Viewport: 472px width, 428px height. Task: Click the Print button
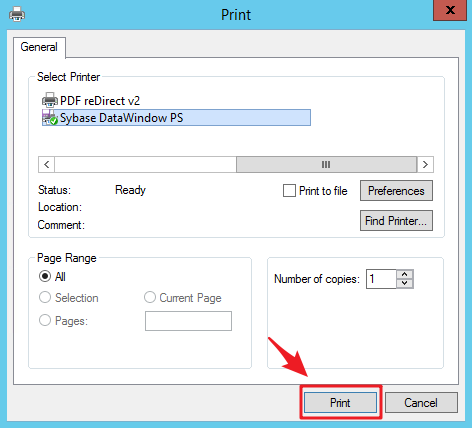coord(340,402)
